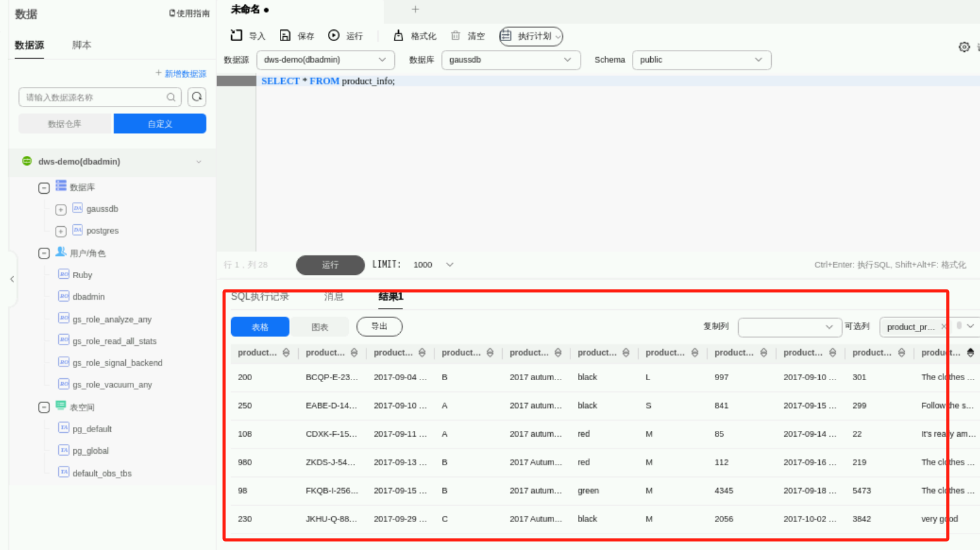Image resolution: width=980 pixels, height=550 pixels.
Task: Select the Ruby role in tree
Action: coord(82,275)
